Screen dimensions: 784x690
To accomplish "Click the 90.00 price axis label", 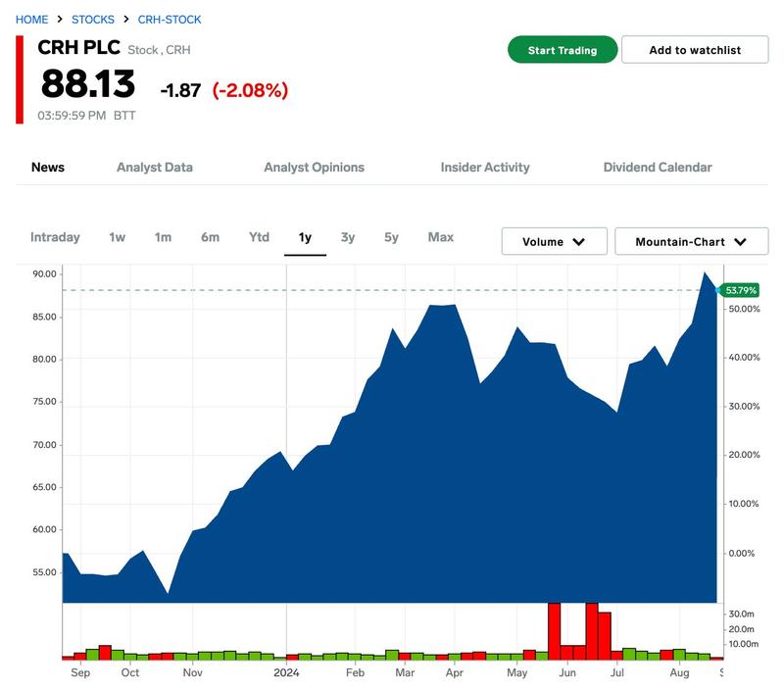I will [x=44, y=274].
